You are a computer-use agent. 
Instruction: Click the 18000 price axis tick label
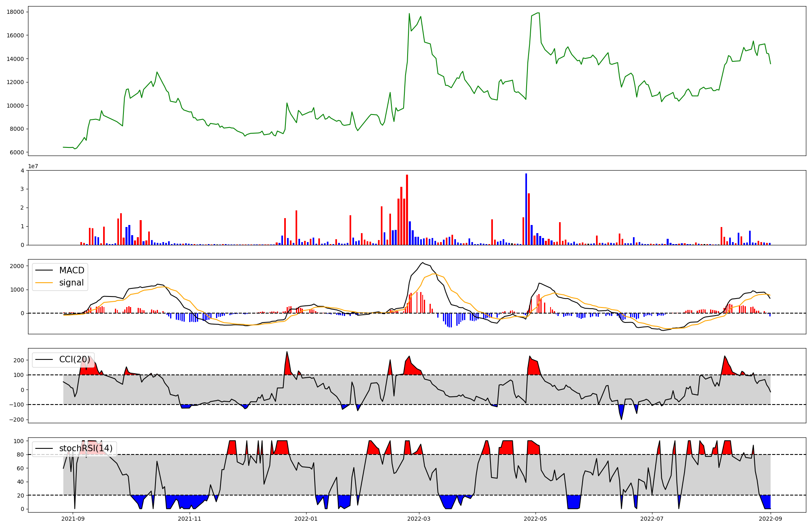coord(15,12)
